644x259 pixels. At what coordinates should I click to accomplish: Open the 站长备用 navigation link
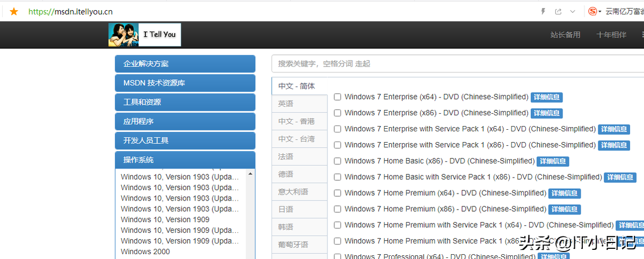point(565,35)
